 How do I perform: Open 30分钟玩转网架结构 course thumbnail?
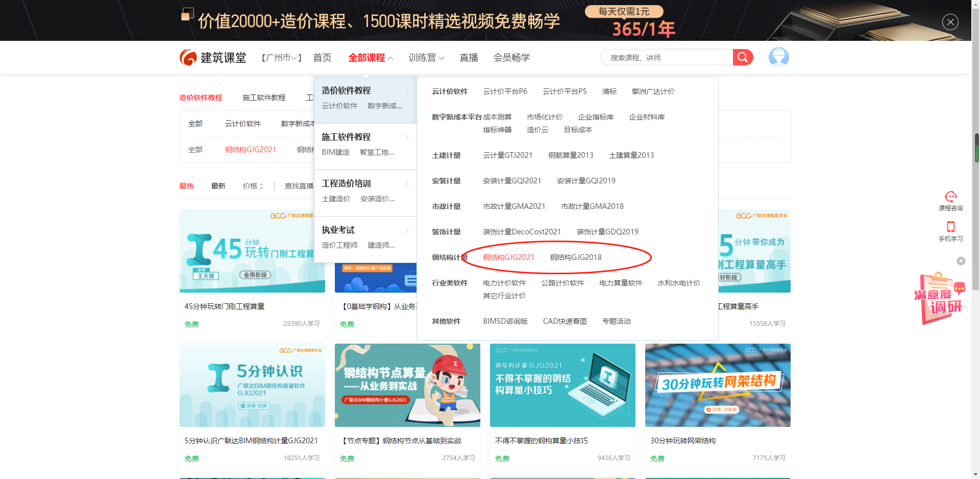[718, 385]
